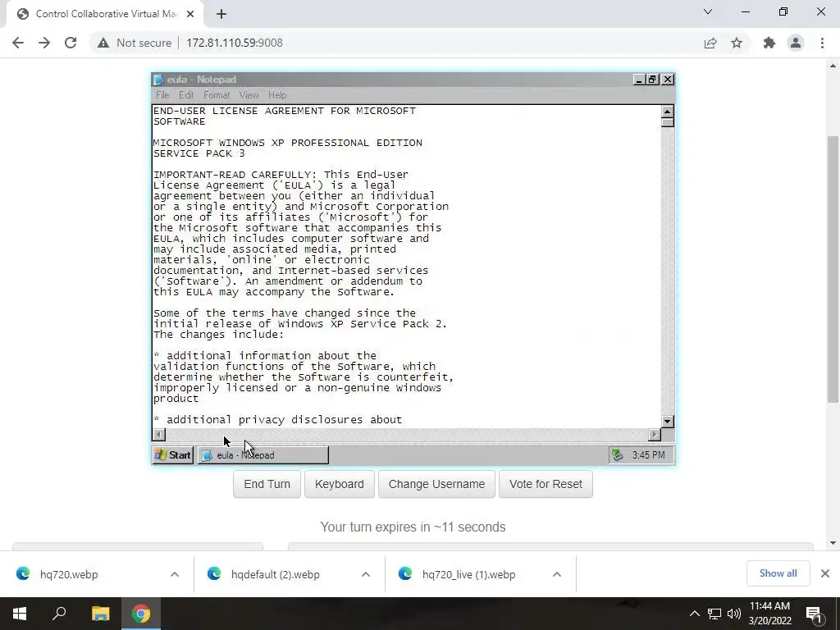Click the Not secure warning icon

click(x=103, y=43)
